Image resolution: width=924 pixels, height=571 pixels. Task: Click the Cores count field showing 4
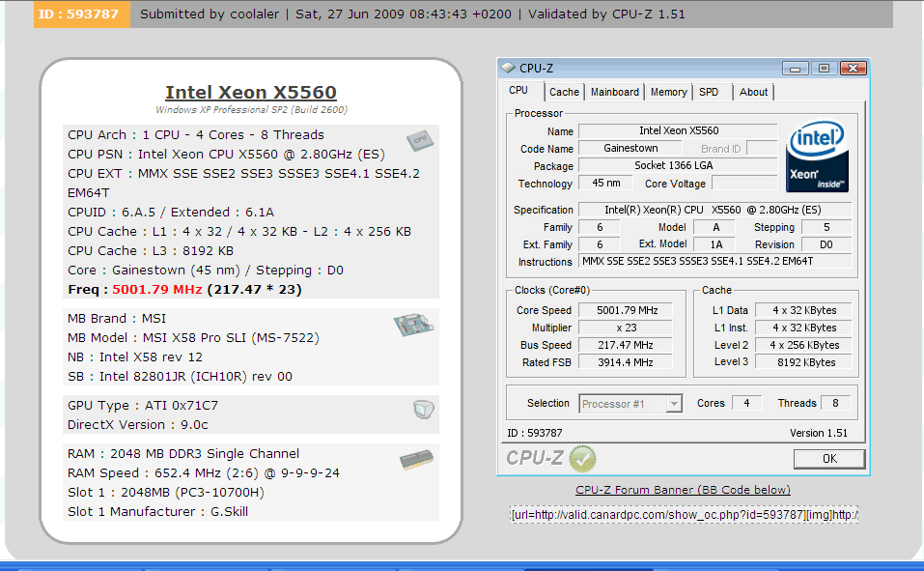coord(746,403)
